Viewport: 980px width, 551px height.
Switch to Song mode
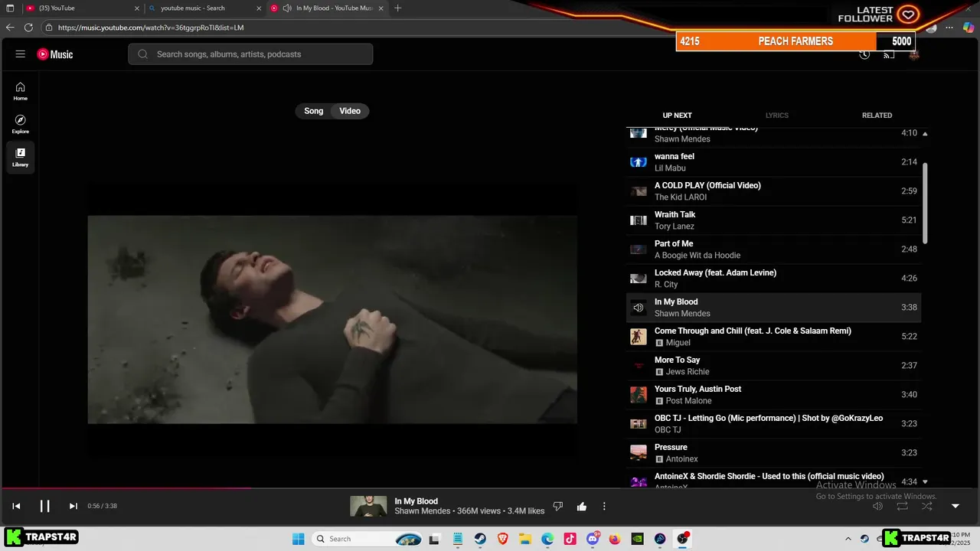314,111
